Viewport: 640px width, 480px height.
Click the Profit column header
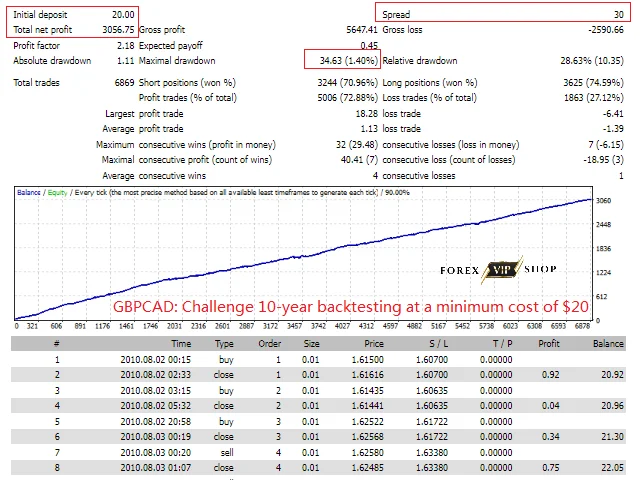(x=549, y=344)
